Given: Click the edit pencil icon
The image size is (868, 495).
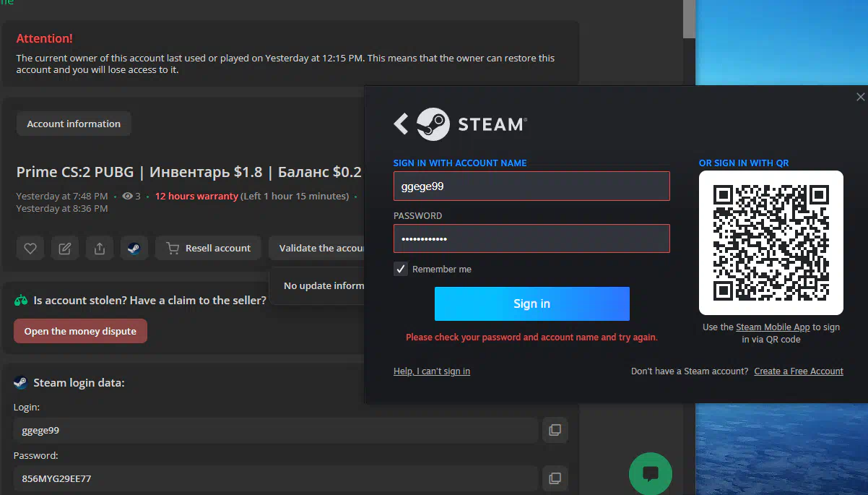Looking at the screenshot, I should [65, 248].
